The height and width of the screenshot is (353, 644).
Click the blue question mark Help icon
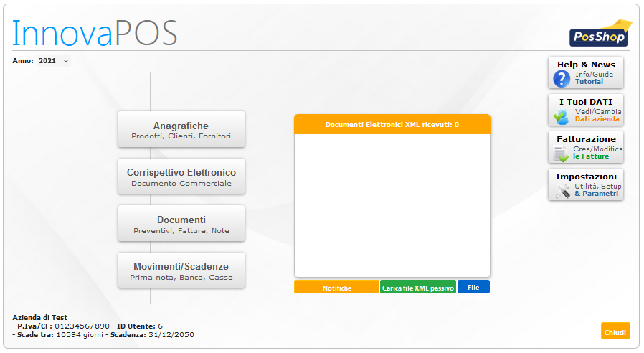point(561,78)
